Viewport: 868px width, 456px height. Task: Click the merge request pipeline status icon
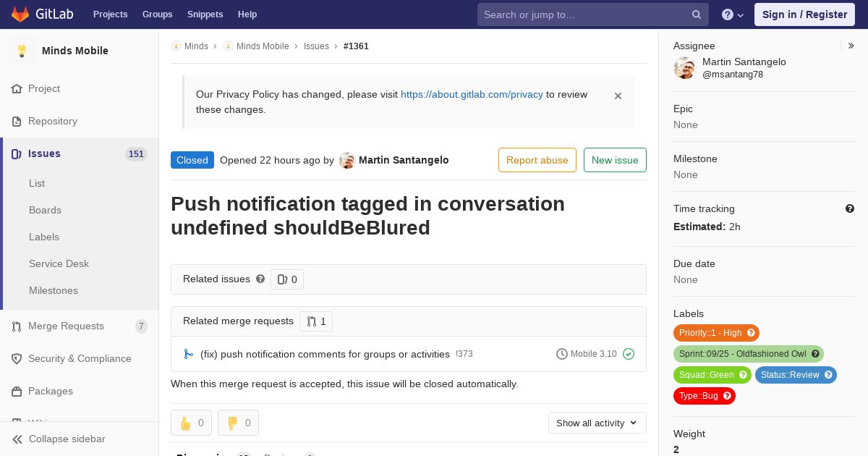coord(629,354)
